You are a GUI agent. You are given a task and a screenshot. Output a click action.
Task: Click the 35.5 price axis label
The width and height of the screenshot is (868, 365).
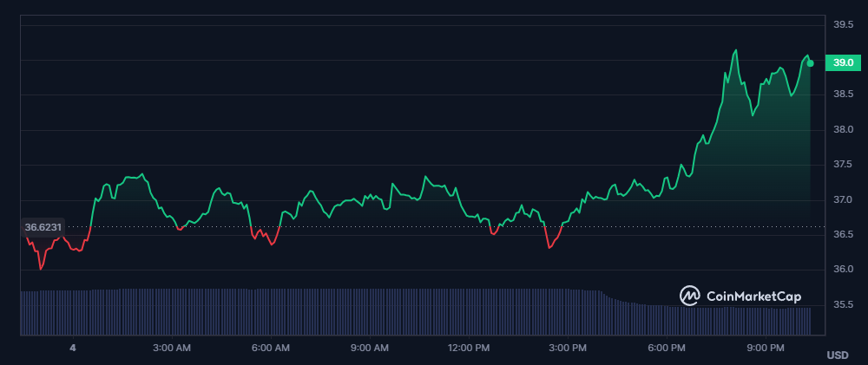(x=843, y=305)
